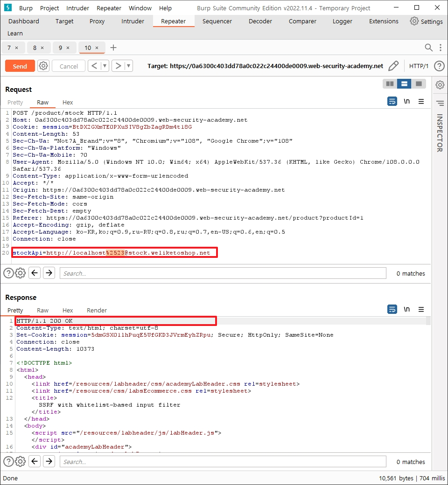
Task: Select Request Pretty view tab
Action: coord(15,103)
